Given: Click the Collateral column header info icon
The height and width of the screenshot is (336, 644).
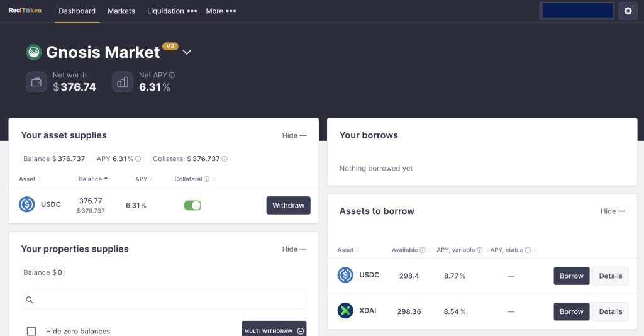Looking at the screenshot, I should [x=206, y=179].
